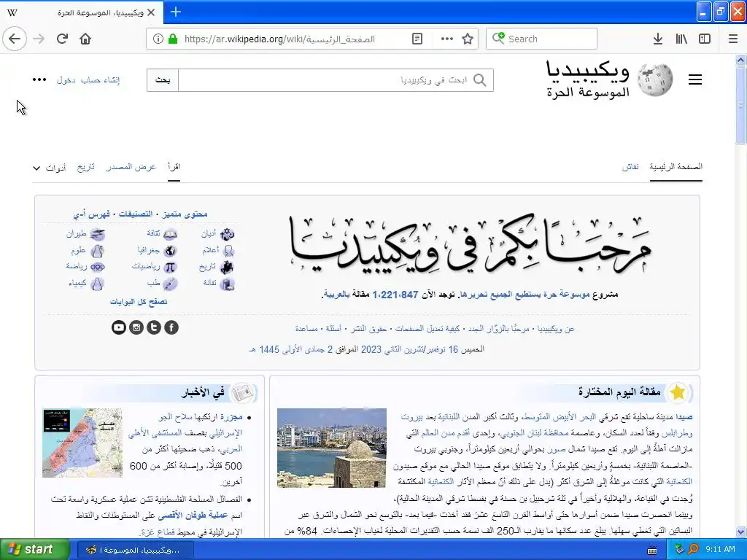Open the رياضة olympic rings icon
Viewport: 747px width, 560px height.
coord(97,267)
